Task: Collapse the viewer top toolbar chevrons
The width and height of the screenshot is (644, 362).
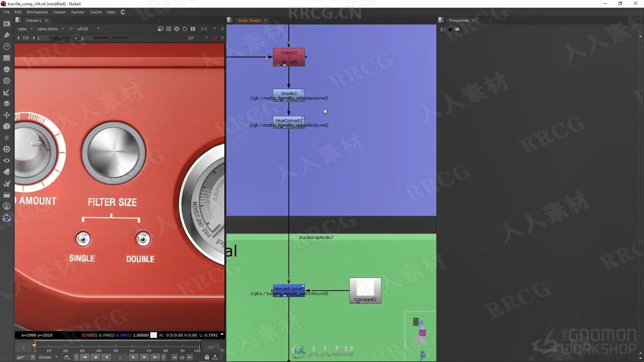Action: (x=222, y=29)
